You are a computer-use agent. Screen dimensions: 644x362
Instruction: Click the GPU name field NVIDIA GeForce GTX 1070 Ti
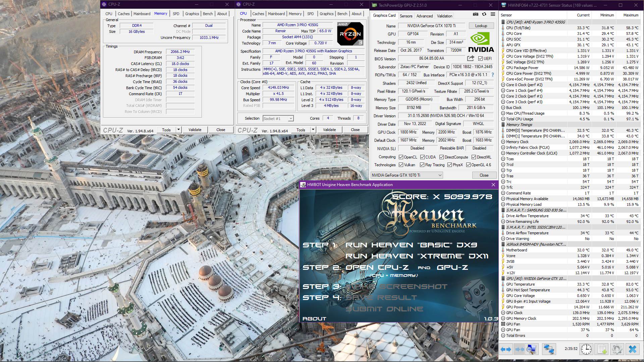[431, 26]
